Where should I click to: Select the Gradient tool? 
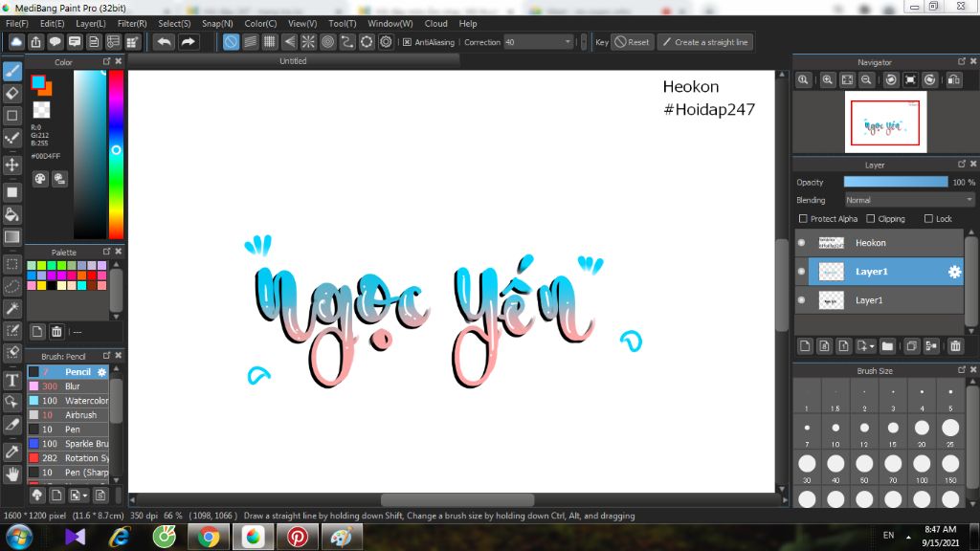(x=12, y=237)
